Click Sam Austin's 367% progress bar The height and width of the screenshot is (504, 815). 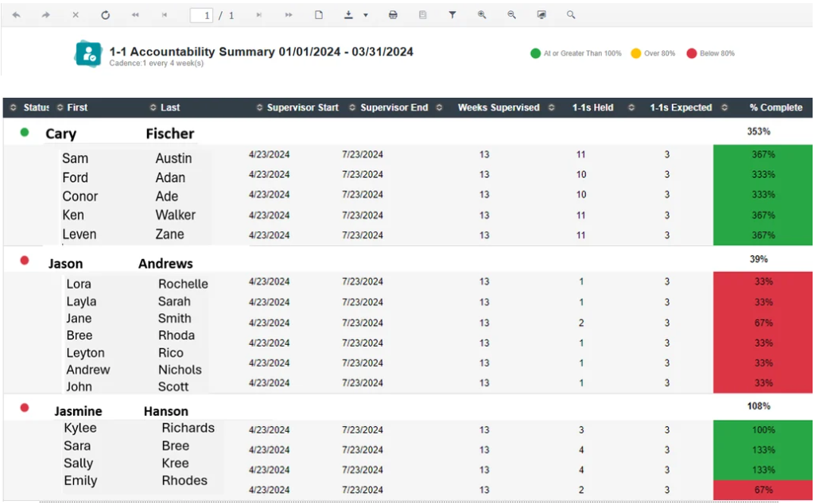click(763, 154)
